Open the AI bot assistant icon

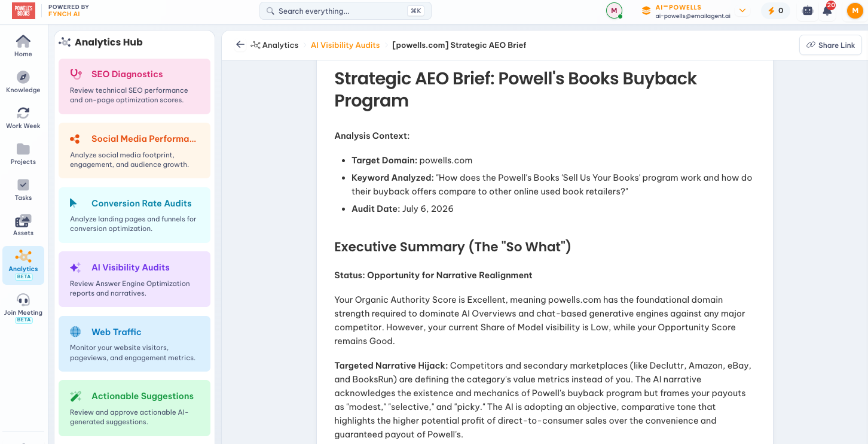[x=808, y=11]
